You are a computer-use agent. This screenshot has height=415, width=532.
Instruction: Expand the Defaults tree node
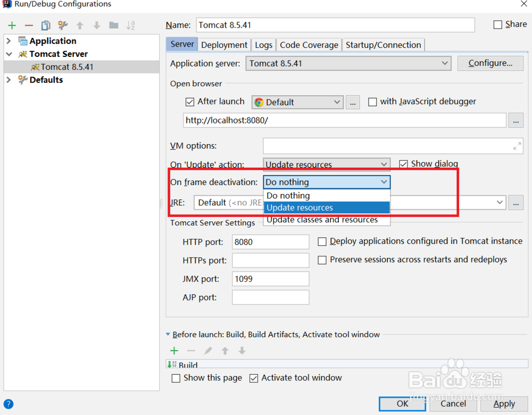[9, 80]
